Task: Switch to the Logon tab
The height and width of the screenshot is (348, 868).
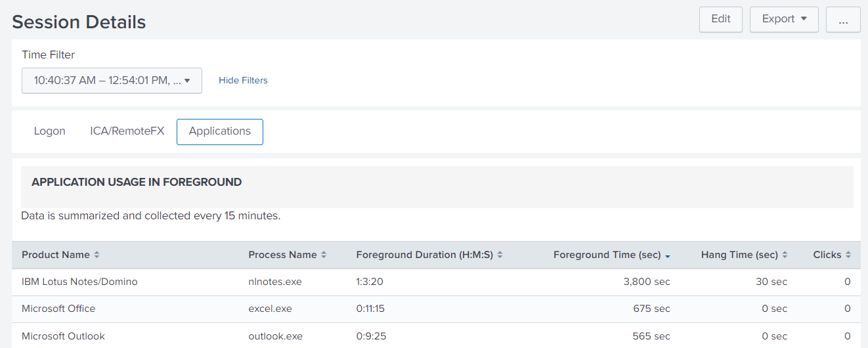Action: pos(50,131)
